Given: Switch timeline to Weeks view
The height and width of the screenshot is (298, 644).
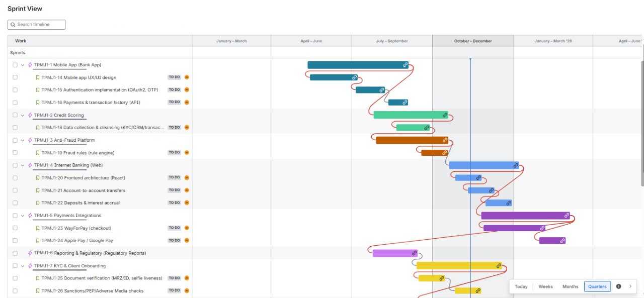Looking at the screenshot, I should (x=545, y=286).
